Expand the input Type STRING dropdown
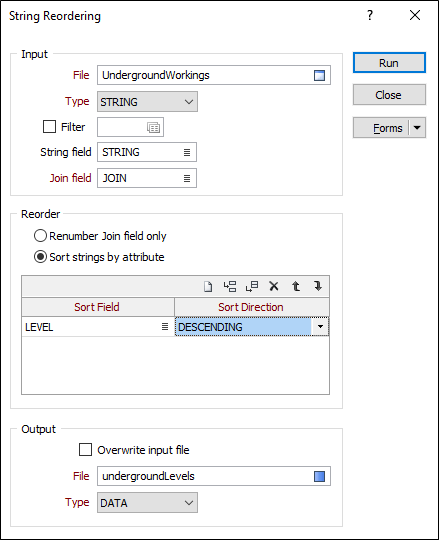 click(147, 102)
